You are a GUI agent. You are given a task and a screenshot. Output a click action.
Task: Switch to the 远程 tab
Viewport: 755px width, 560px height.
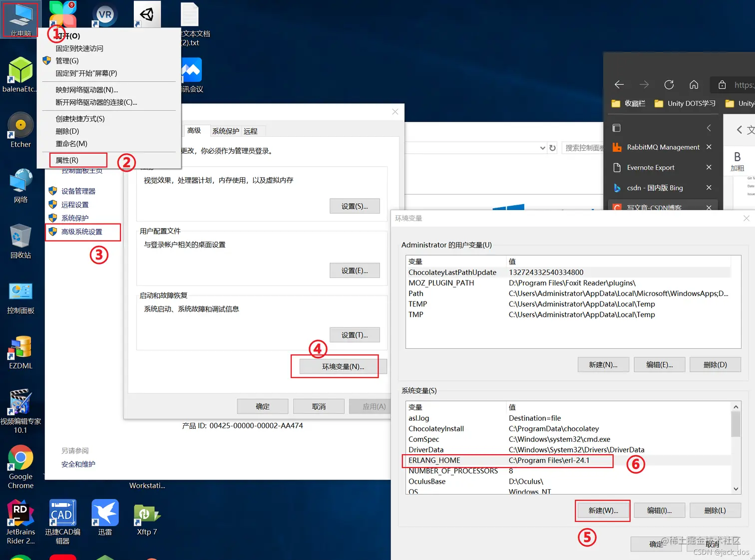coord(251,131)
